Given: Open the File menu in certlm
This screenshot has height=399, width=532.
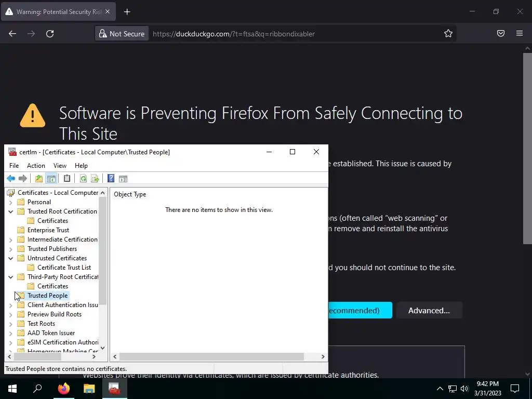Looking at the screenshot, I should (14, 166).
